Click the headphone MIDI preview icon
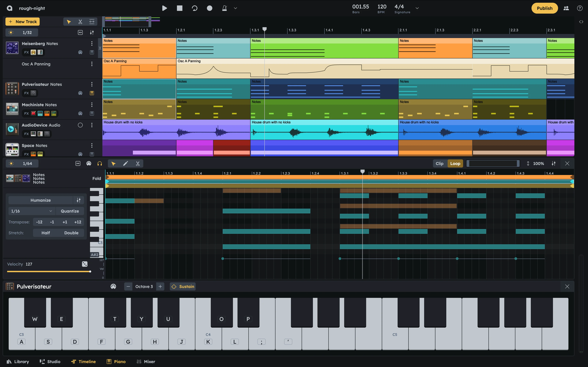The width and height of the screenshot is (588, 367). tap(100, 163)
